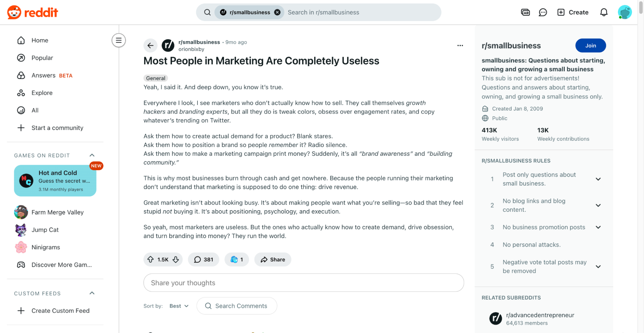Click the Reddit logo
The height and width of the screenshot is (333, 644).
tap(32, 12)
